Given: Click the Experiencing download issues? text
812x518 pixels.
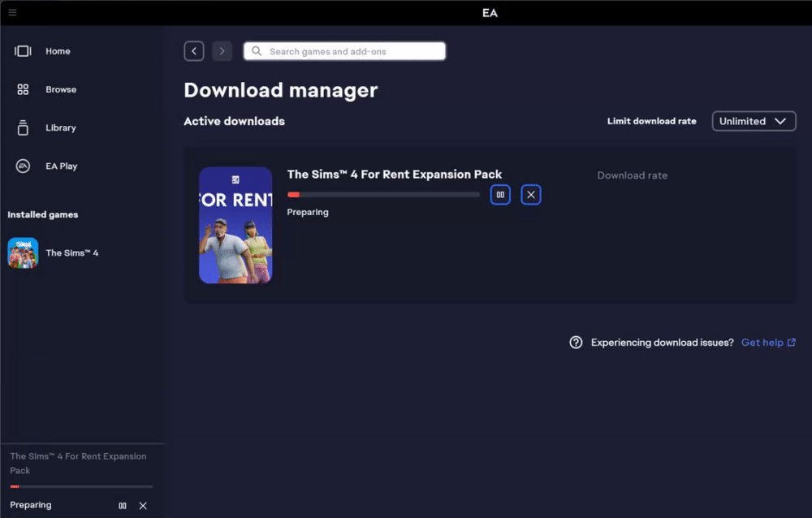Looking at the screenshot, I should (663, 343).
